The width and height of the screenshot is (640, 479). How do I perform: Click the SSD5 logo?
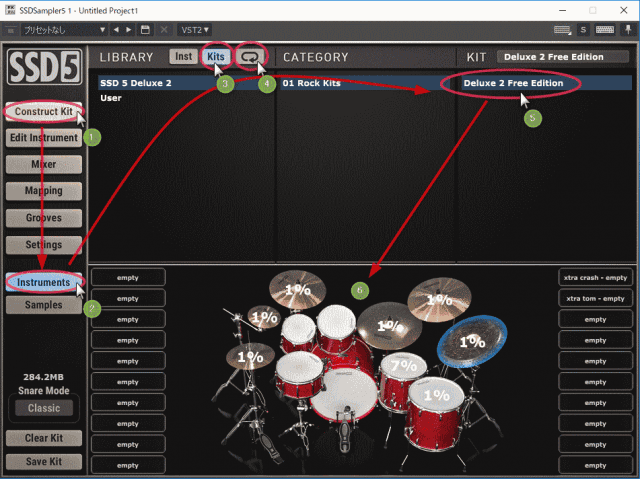tap(44, 67)
